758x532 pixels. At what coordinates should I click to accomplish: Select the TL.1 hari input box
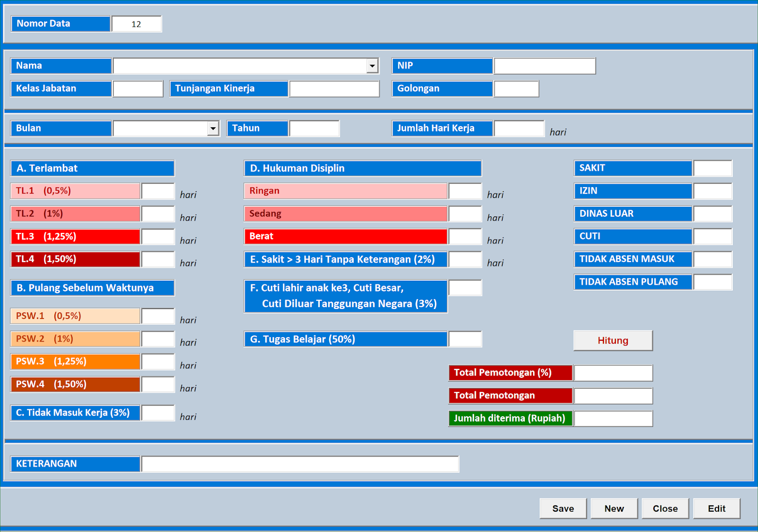[x=157, y=190]
